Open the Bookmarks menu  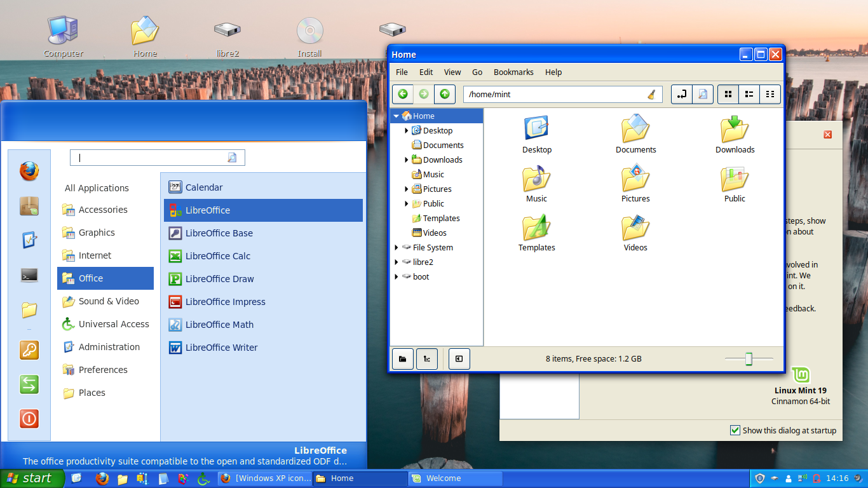(513, 72)
